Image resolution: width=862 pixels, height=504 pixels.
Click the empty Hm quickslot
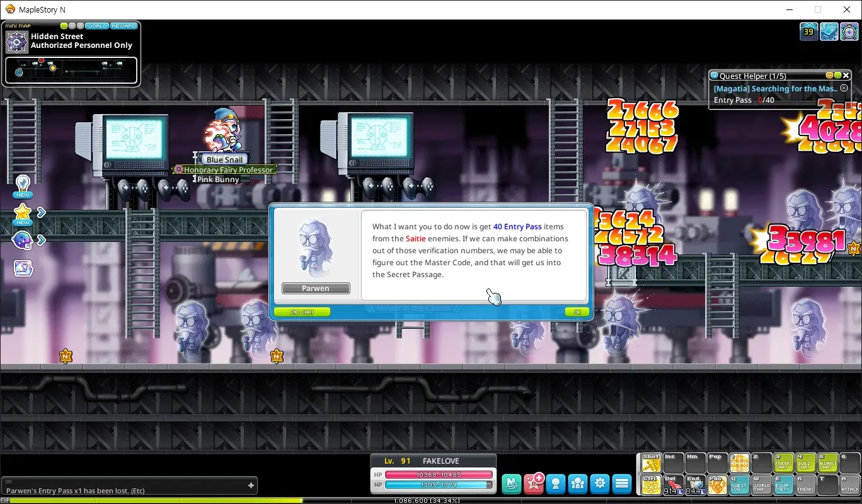[x=695, y=463]
